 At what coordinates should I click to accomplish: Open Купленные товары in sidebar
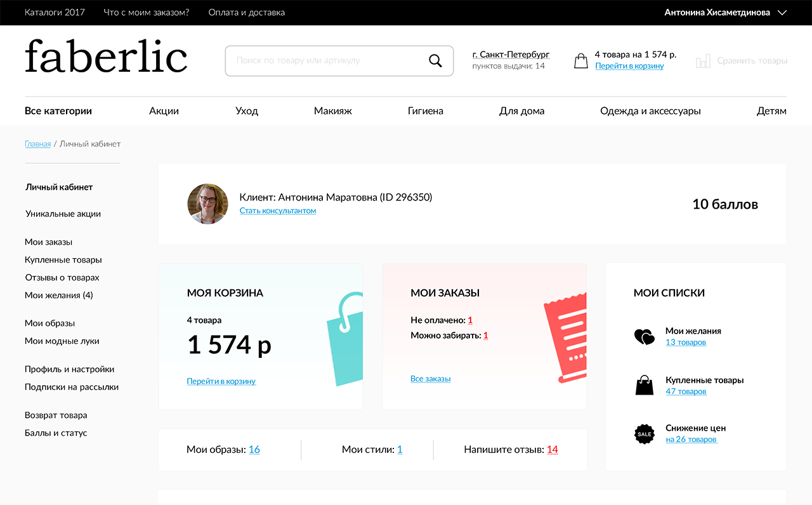point(63,260)
